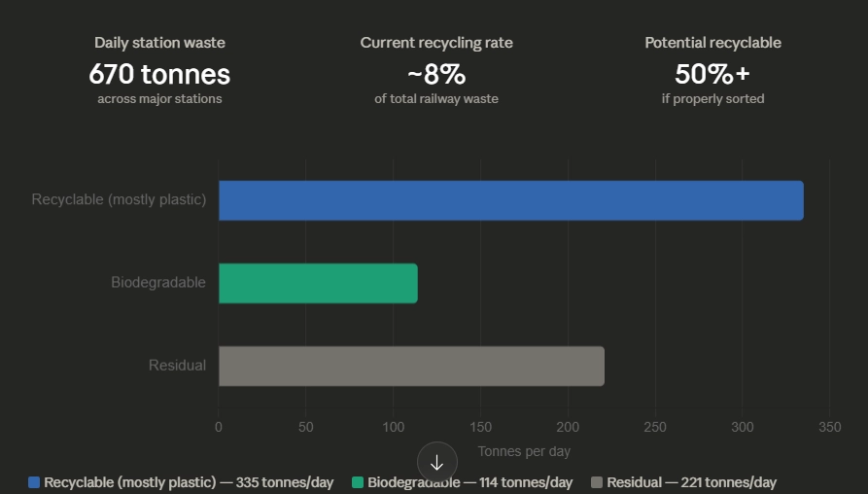Viewport: 868px width, 494px height.
Task: Click the gray Residual legend swatch
Action: (597, 482)
